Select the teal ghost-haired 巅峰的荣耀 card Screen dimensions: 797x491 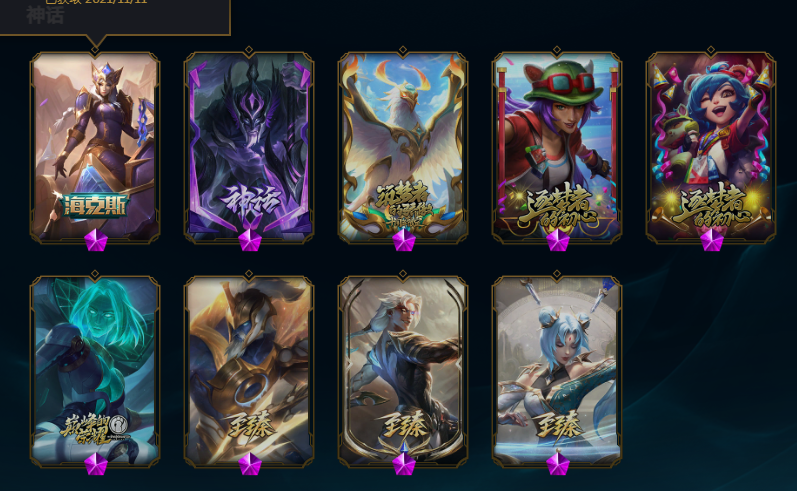click(x=95, y=371)
